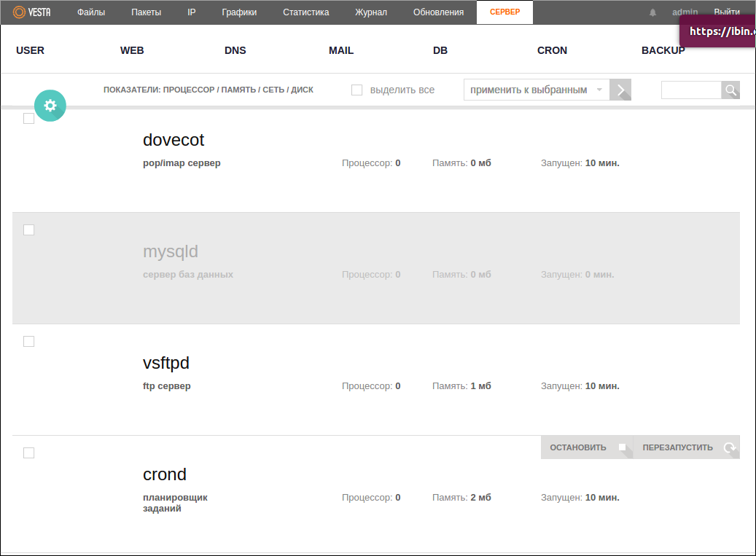
Task: Go to the BACKUP section
Action: coord(663,50)
